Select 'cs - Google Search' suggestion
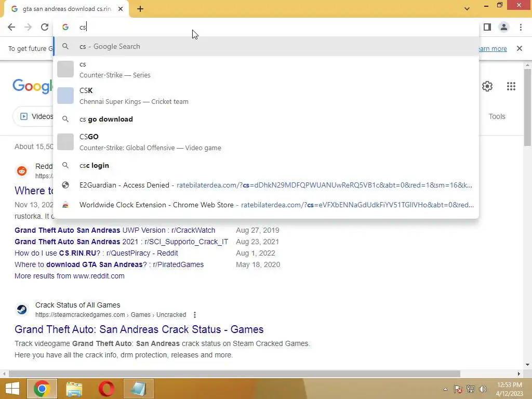 tap(266, 46)
